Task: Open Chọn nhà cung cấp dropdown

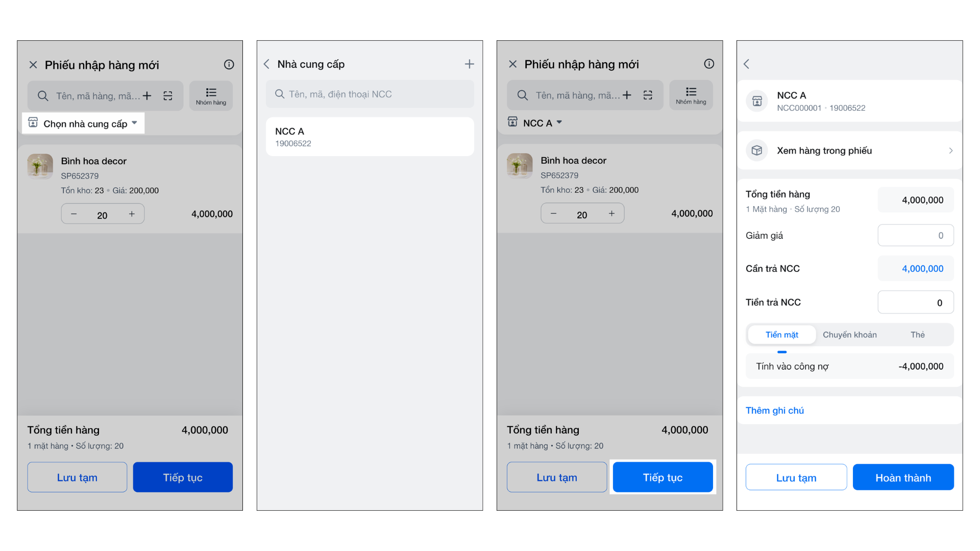Action: click(84, 123)
